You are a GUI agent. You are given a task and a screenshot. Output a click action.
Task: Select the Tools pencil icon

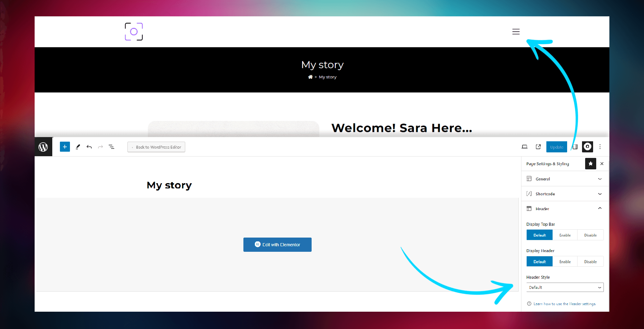click(78, 147)
